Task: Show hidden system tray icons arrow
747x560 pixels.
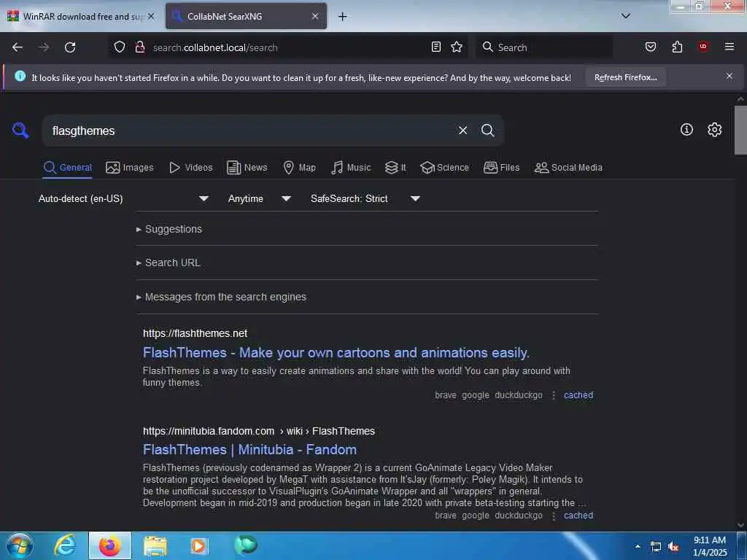Action: click(638, 547)
